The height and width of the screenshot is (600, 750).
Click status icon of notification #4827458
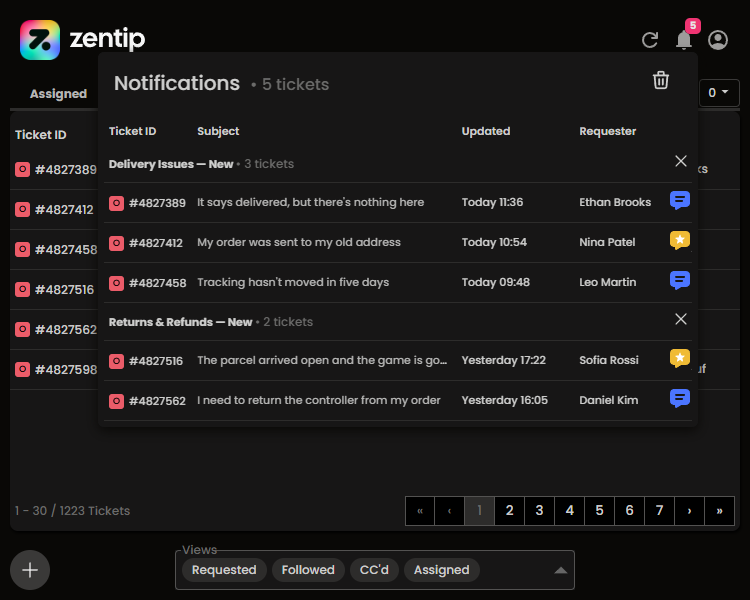point(116,283)
